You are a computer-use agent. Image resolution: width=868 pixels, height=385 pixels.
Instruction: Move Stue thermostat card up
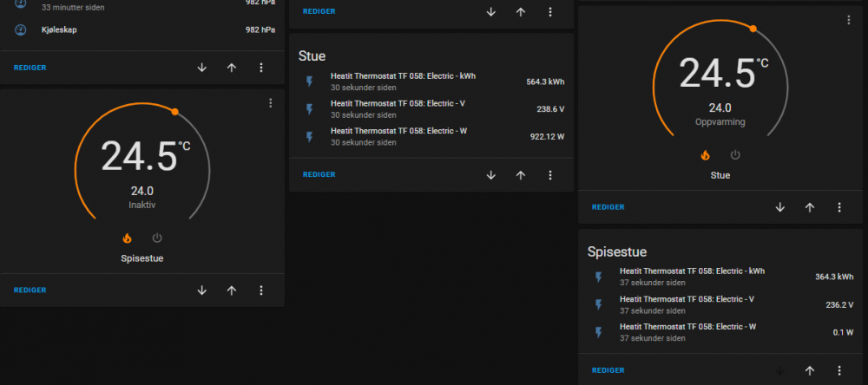click(810, 207)
